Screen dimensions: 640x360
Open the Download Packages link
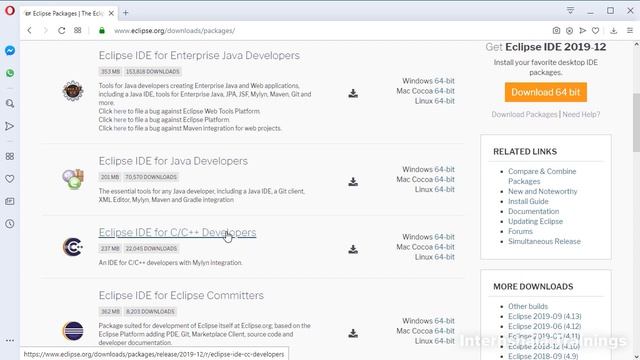(524, 114)
